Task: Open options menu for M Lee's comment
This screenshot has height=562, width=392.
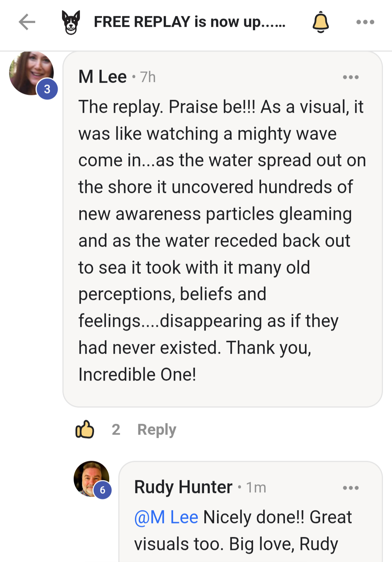Action: pyautogui.click(x=351, y=77)
